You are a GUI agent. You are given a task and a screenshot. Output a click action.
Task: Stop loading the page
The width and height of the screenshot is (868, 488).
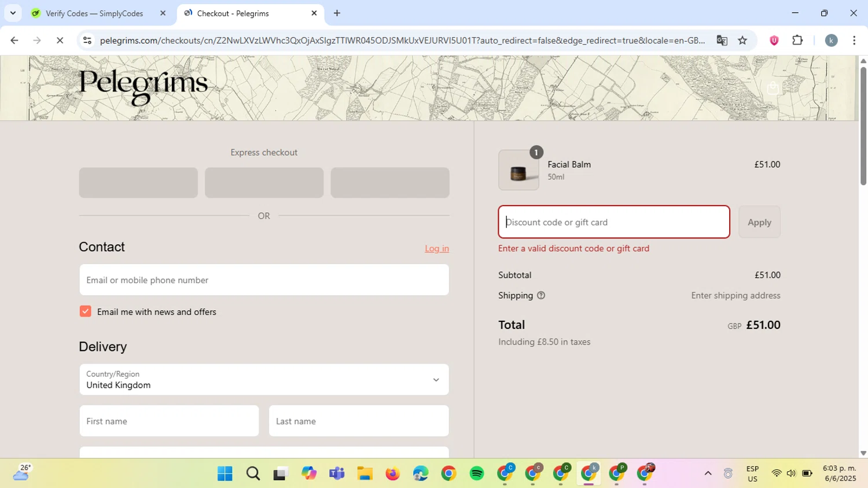(60, 41)
